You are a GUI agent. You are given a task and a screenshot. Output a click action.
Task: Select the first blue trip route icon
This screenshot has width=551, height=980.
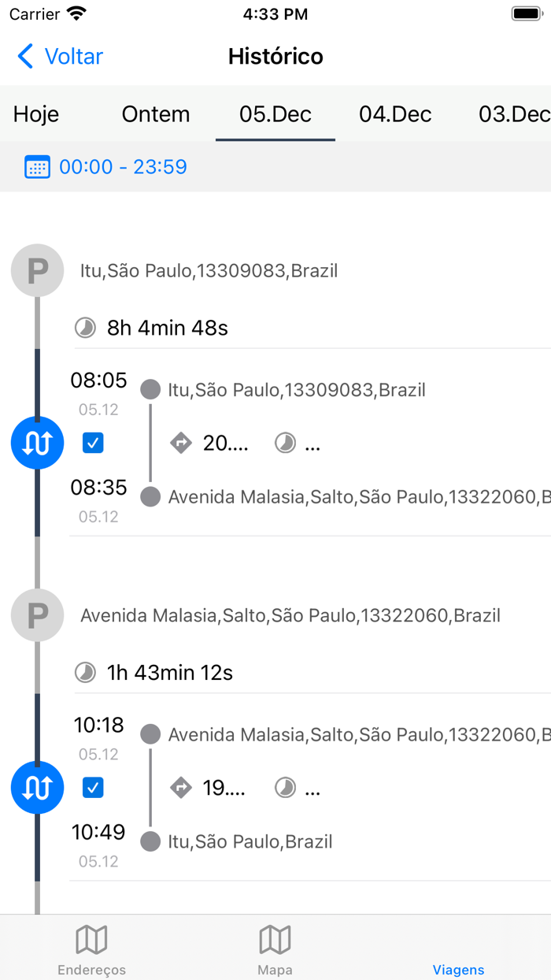(x=37, y=443)
